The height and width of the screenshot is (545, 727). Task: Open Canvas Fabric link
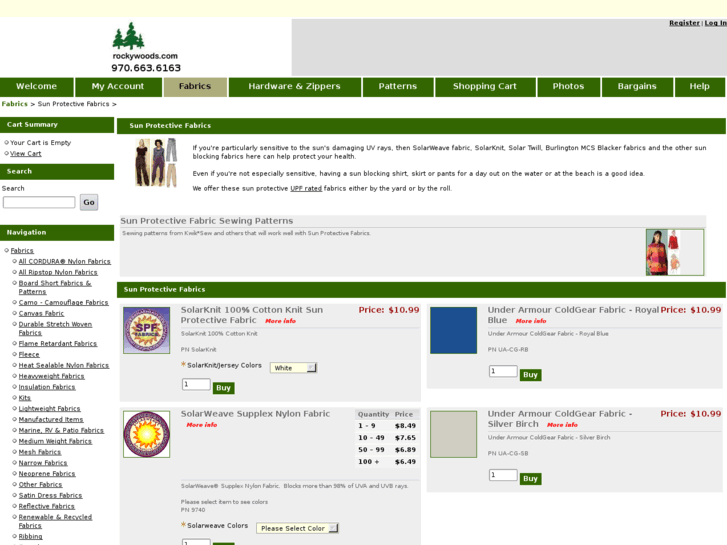pos(41,314)
